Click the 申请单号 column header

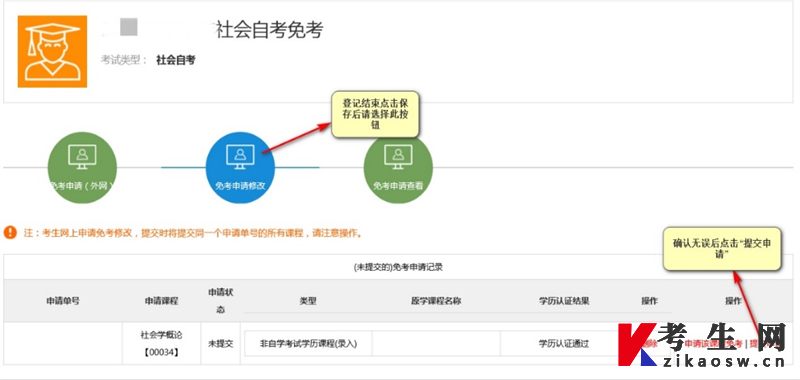point(63,301)
